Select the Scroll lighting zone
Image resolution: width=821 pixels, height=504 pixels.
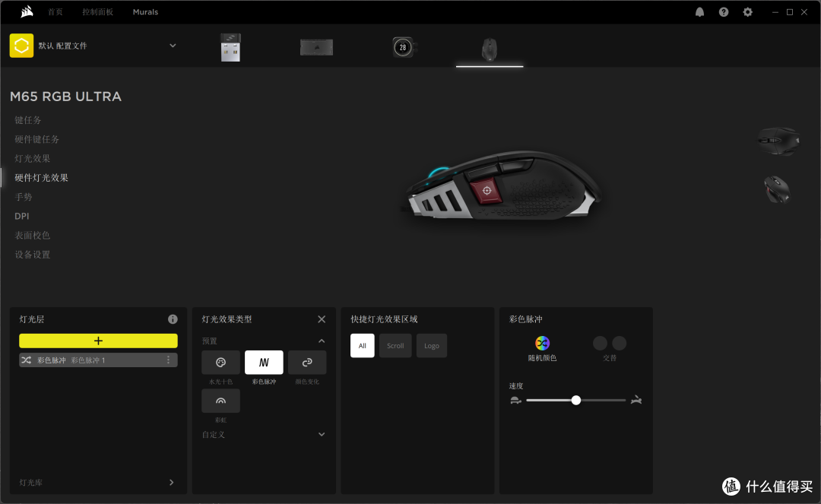395,345
